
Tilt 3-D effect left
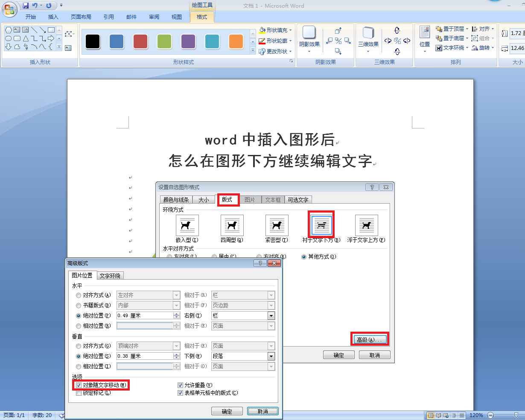(388, 41)
